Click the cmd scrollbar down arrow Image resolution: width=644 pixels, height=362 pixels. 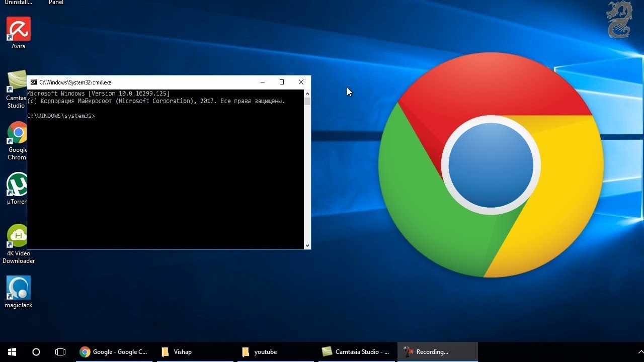307,245
